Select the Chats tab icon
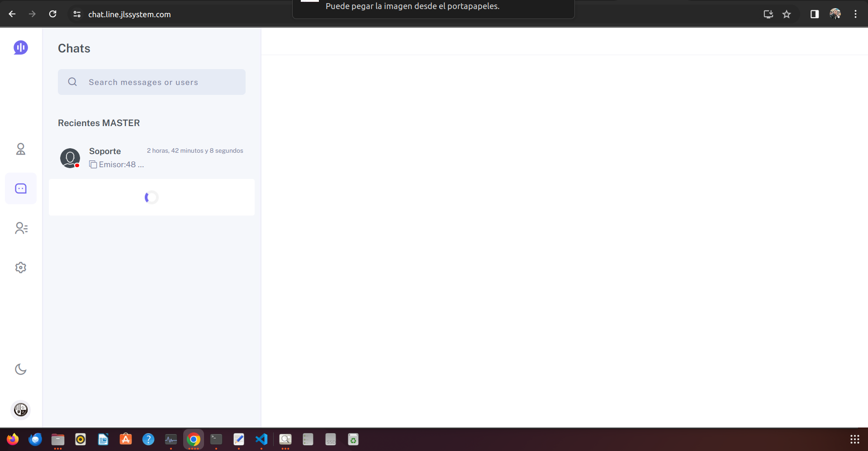Image resolution: width=868 pixels, height=451 pixels. click(x=21, y=188)
